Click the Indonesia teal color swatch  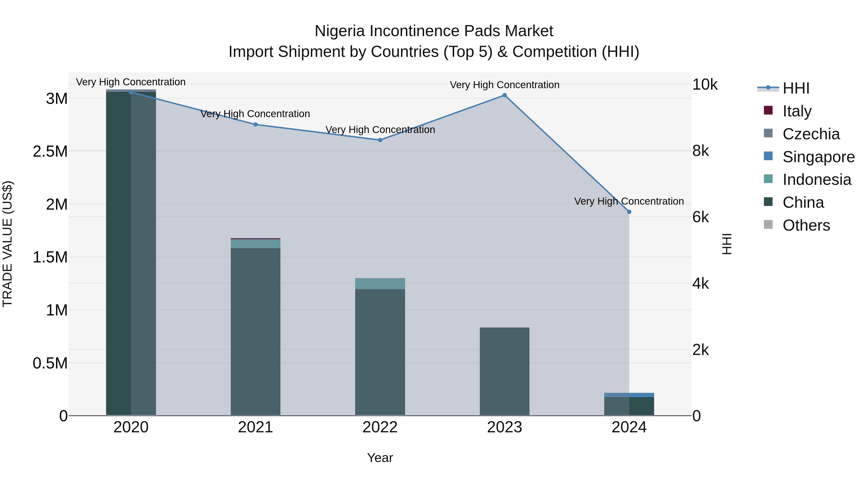click(768, 179)
